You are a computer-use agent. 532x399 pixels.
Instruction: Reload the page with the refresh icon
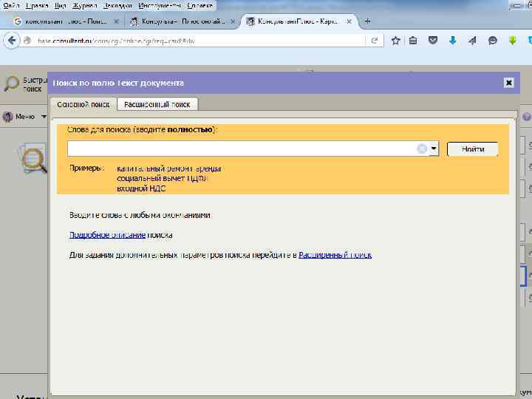coord(374,41)
